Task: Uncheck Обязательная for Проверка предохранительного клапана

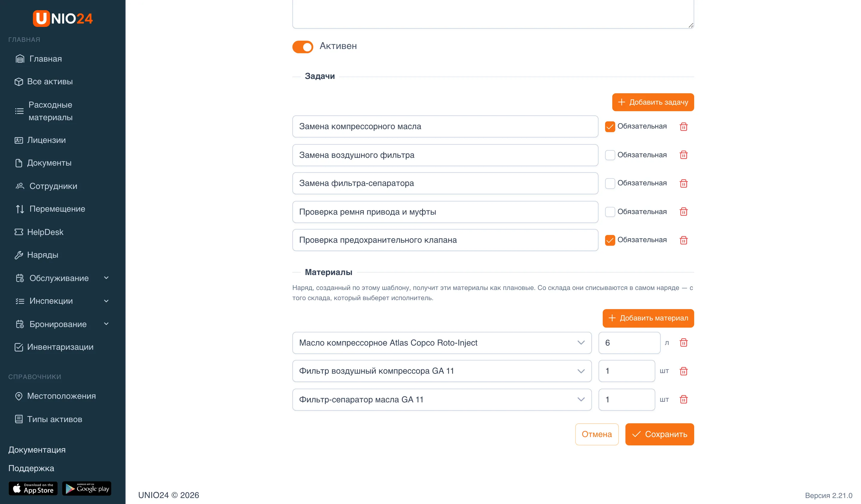Action: tap(610, 240)
